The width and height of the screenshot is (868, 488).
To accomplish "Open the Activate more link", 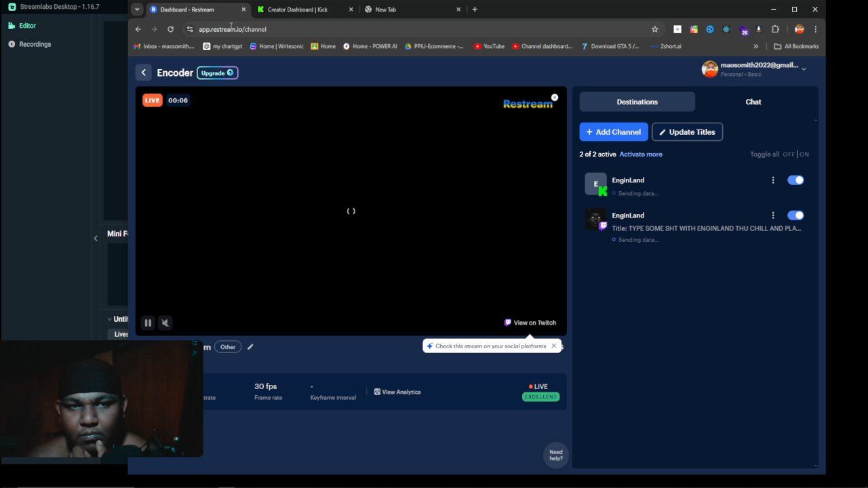I will click(x=641, y=155).
